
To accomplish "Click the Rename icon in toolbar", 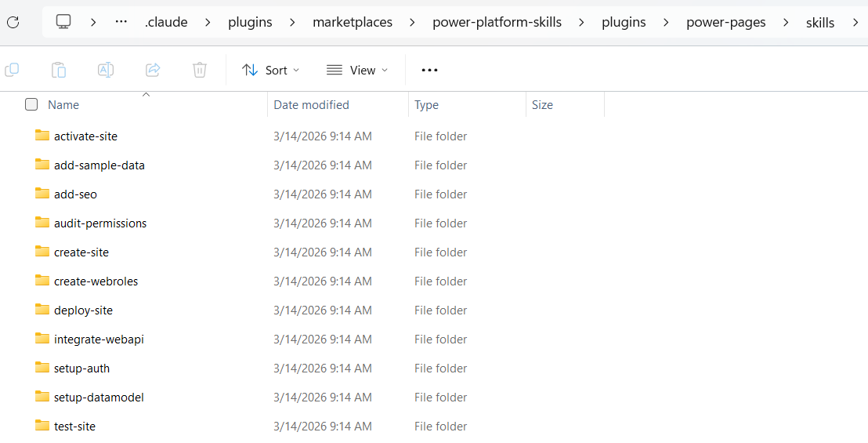I will pos(106,70).
